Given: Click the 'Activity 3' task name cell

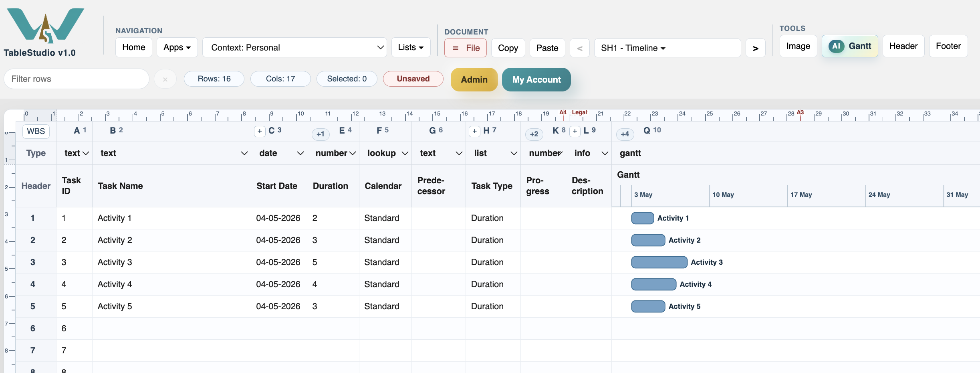Looking at the screenshot, I should pos(171,262).
